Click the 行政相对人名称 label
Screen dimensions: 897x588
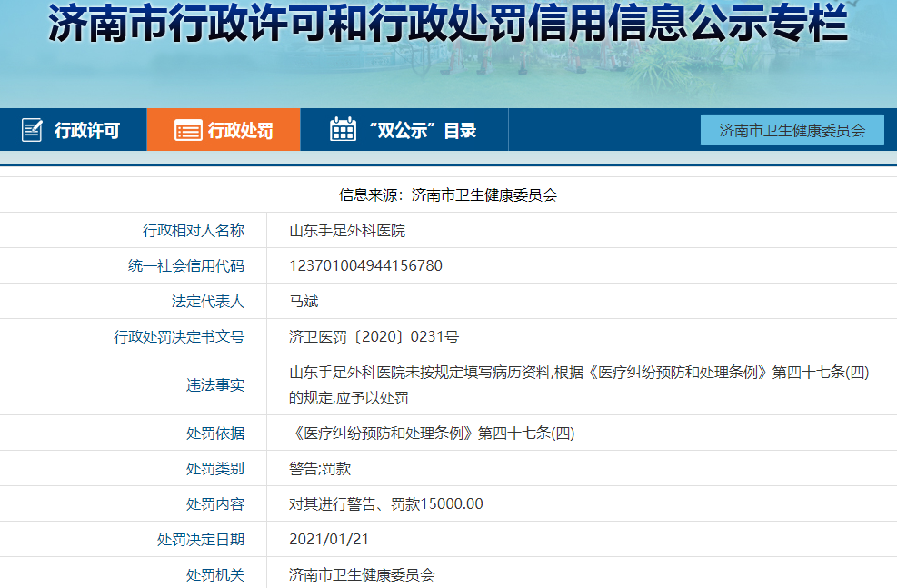[x=194, y=231]
